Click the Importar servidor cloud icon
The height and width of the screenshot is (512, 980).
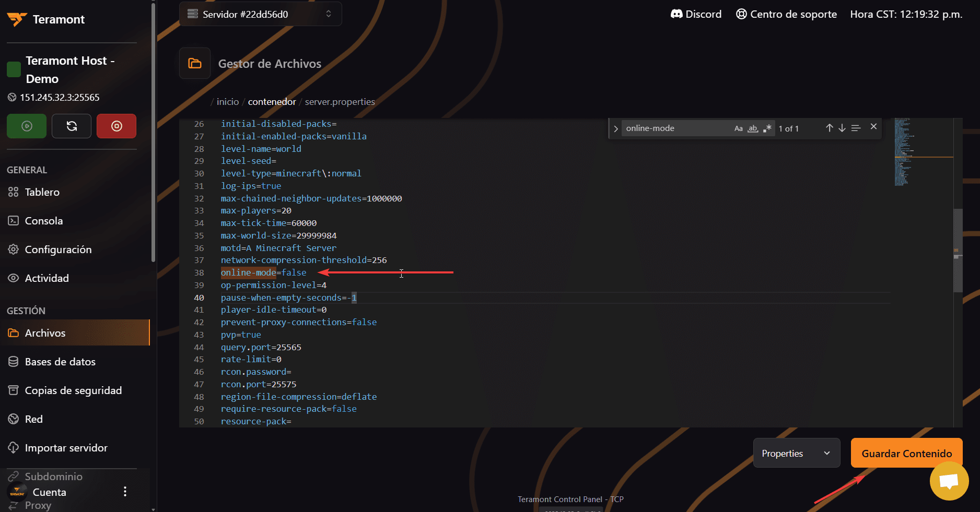coord(14,448)
